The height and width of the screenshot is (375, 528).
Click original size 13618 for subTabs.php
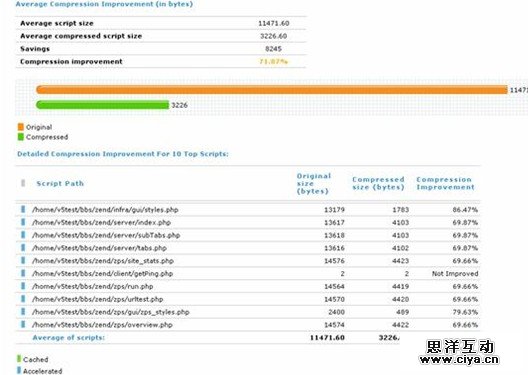pos(334,235)
